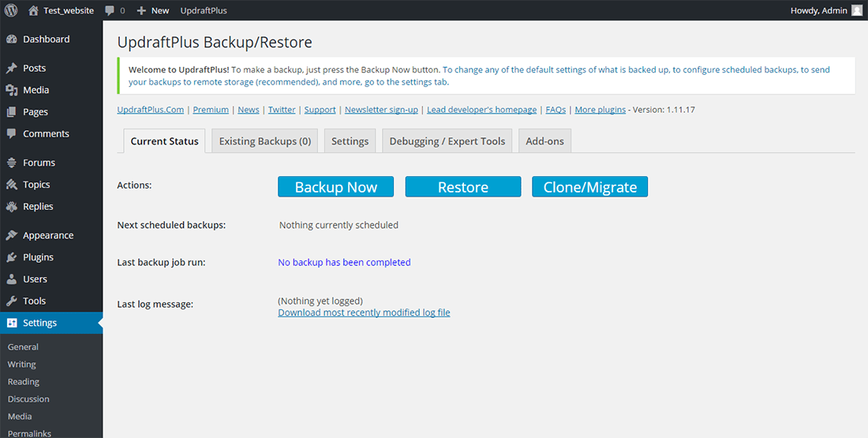Viewport: 868px width, 438px height.
Task: Click the Appearance paintbrush icon
Action: pos(12,235)
